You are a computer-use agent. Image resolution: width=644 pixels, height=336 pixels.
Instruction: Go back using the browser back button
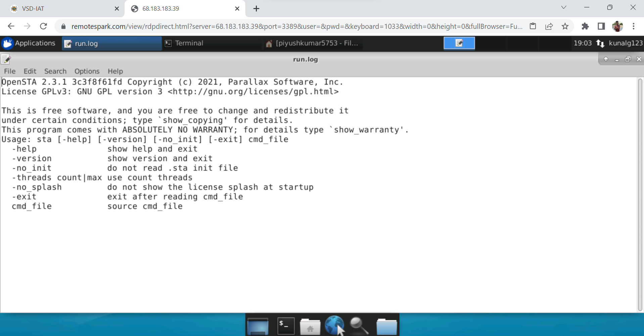click(x=11, y=26)
